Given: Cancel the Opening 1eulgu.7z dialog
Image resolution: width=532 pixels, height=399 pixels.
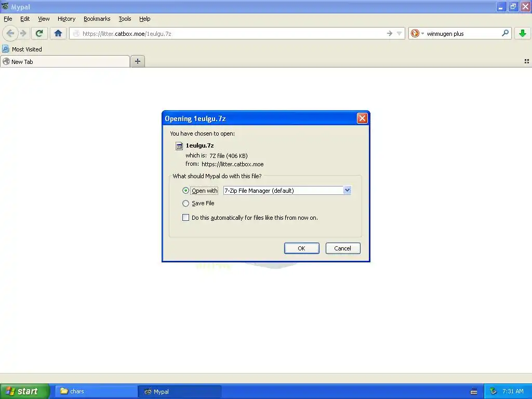Looking at the screenshot, I should (343, 248).
